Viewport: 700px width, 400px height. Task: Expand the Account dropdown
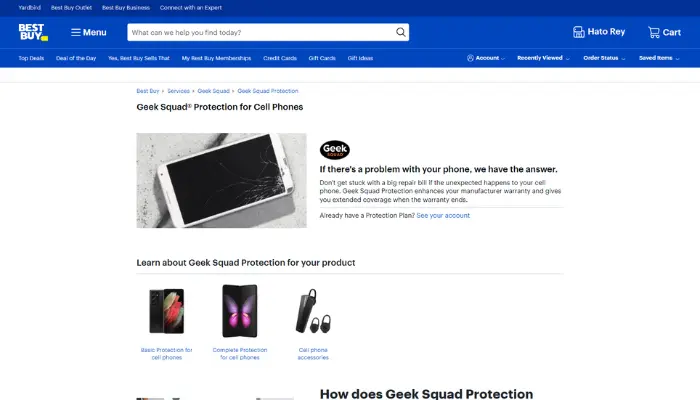click(486, 58)
